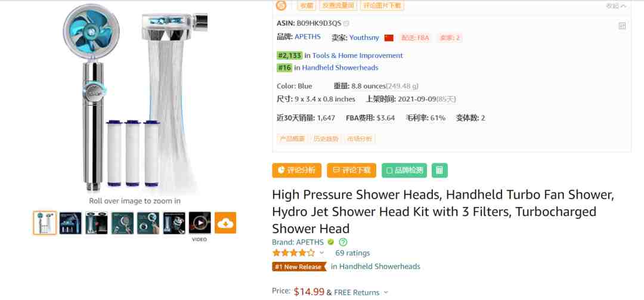644x300 pixels.
Task: Open the 市场分析 tab
Action: [x=360, y=139]
